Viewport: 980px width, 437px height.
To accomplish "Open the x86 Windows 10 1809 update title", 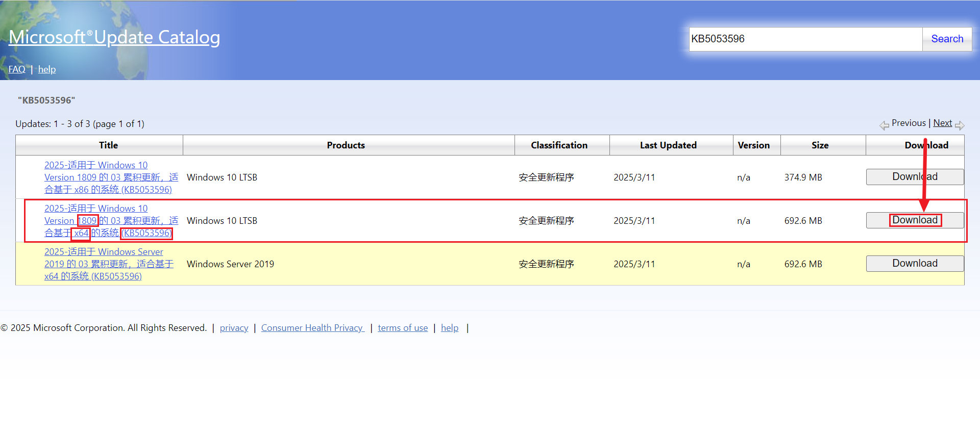I will point(111,177).
